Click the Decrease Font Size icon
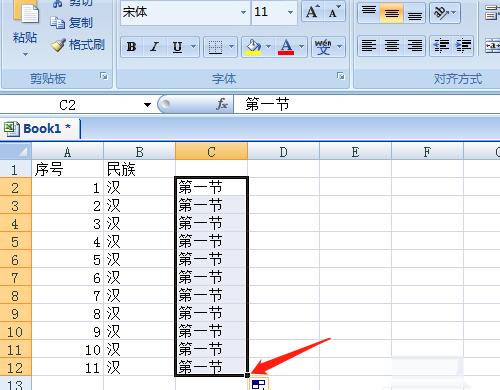This screenshot has width=500, height=390. pyautogui.click(x=334, y=12)
